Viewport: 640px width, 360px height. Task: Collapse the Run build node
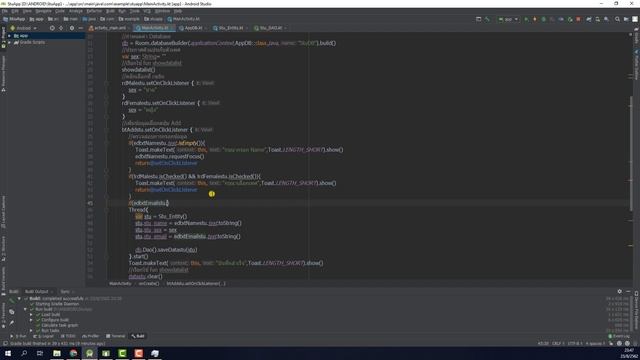(x=25, y=309)
